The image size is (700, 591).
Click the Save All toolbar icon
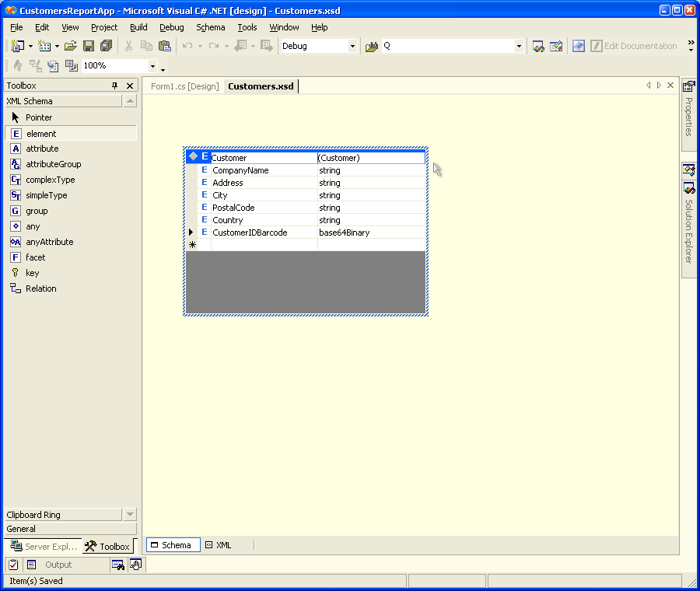[x=106, y=46]
